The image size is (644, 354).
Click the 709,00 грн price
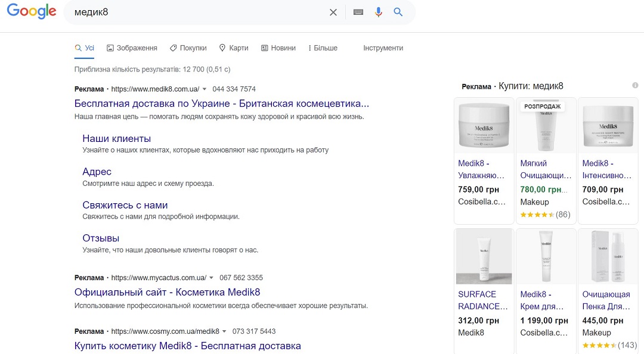pyautogui.click(x=603, y=190)
